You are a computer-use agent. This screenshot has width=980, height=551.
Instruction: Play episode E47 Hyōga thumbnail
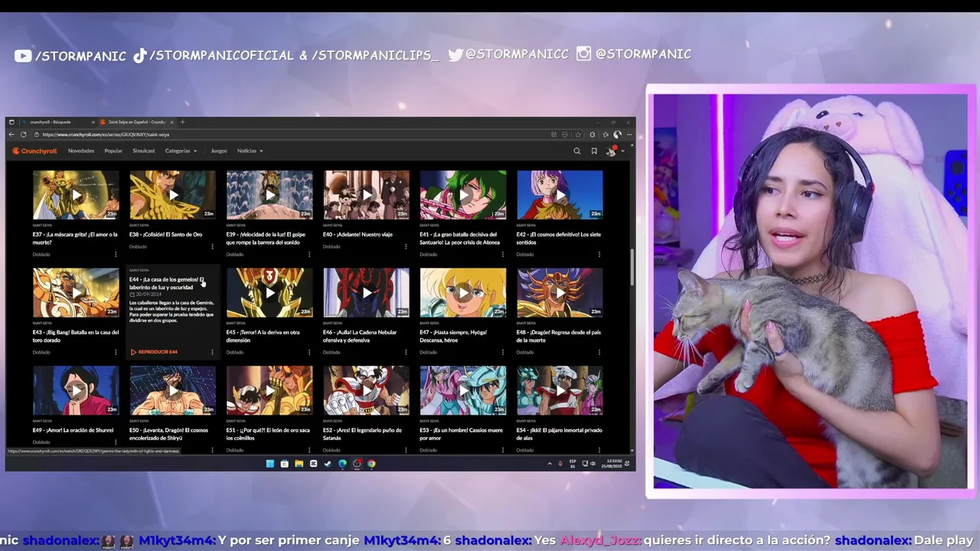point(463,292)
